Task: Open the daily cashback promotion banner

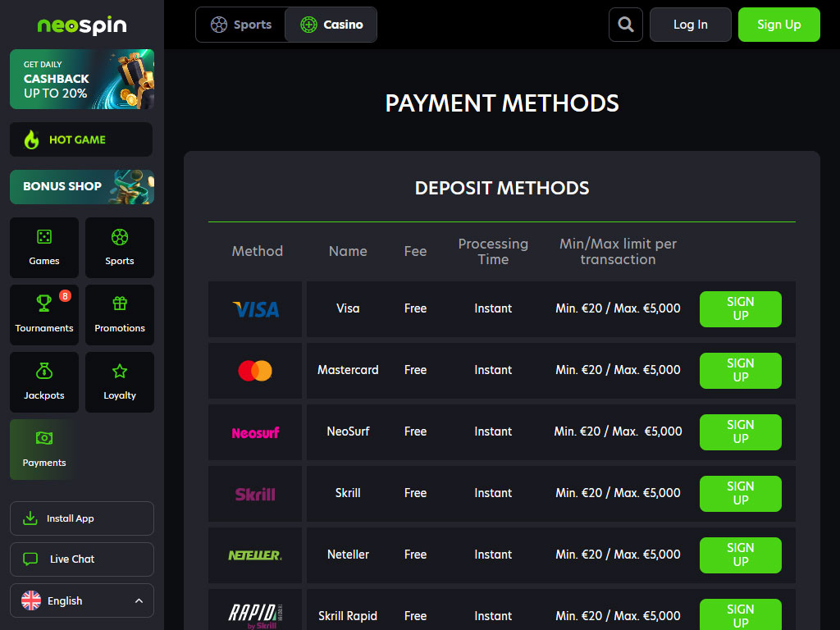Action: [82, 80]
